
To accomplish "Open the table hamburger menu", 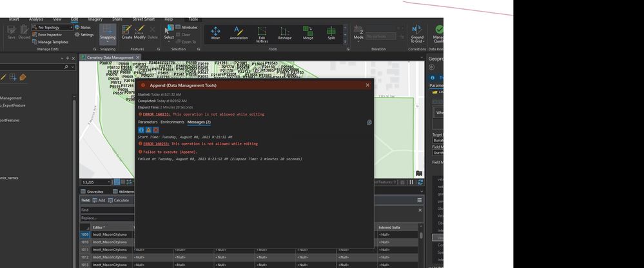I will (419, 200).
